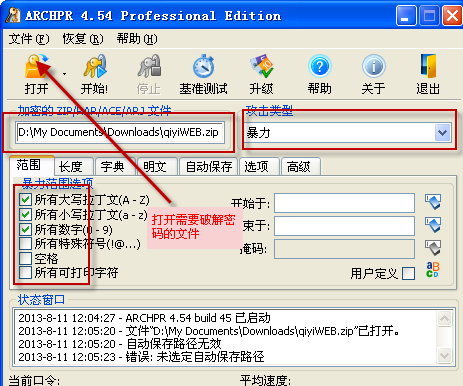Select log line '自动保存路径无效'

click(120, 344)
